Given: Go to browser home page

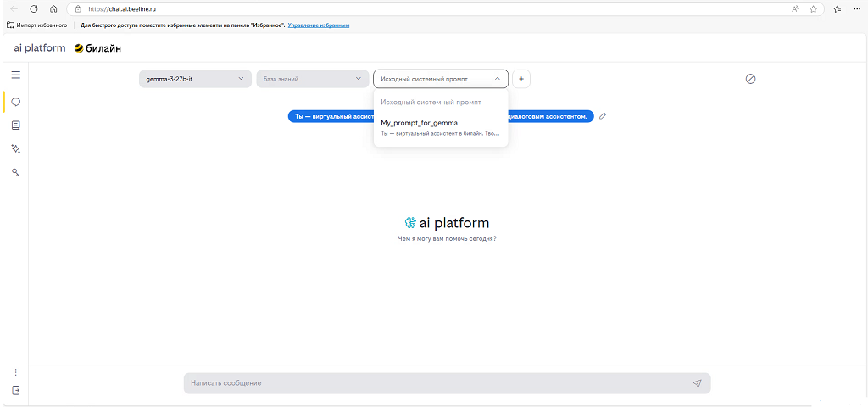Looking at the screenshot, I should pyautogui.click(x=53, y=8).
